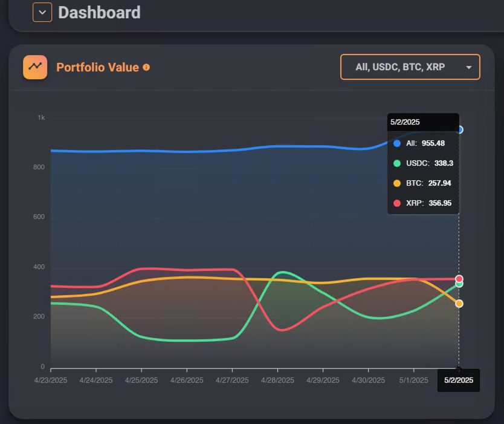
Task: Click the 5/2/2025 tooltip header date
Action: coord(405,122)
